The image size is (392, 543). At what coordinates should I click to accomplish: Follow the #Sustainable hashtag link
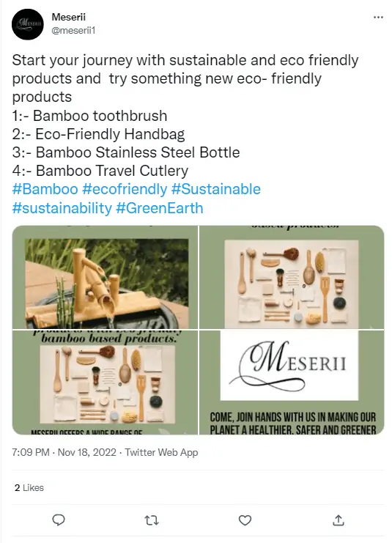coord(215,189)
